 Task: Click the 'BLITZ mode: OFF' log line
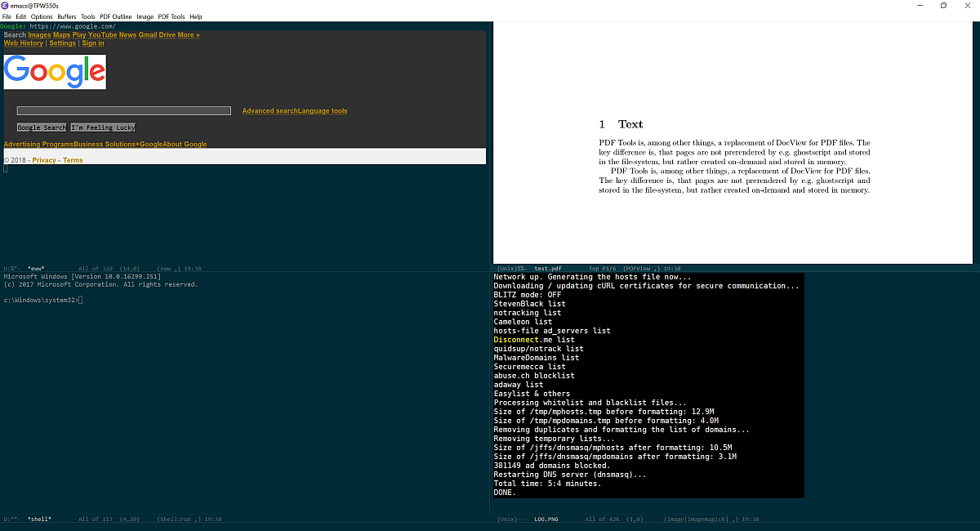click(x=528, y=295)
